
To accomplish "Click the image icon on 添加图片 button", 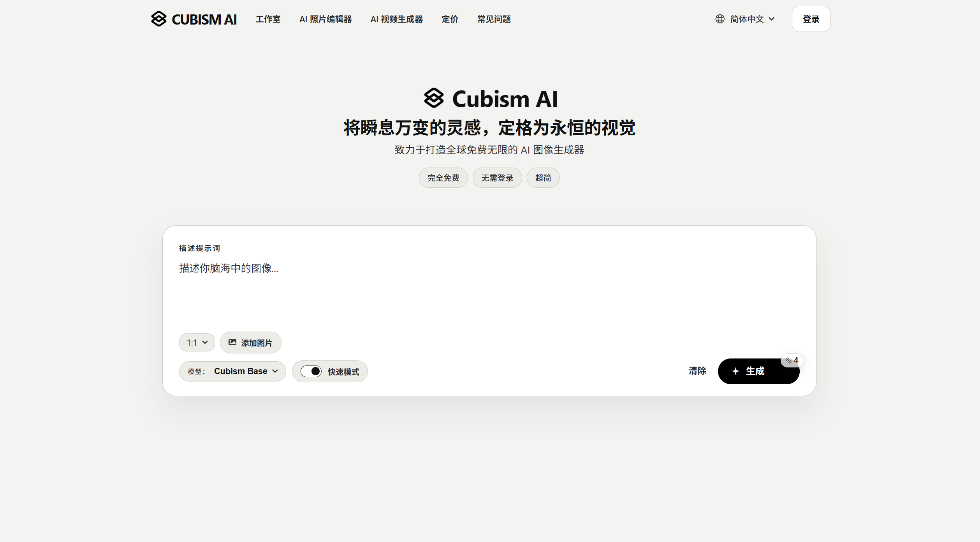I will 232,342.
